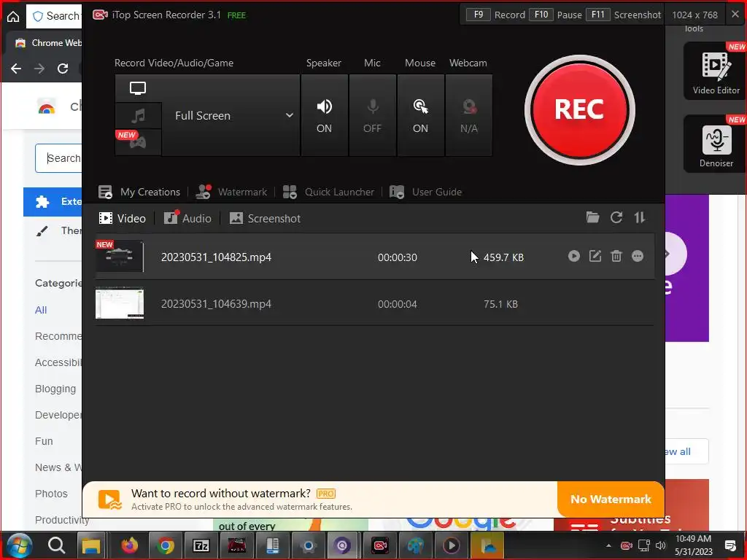Open 7-Zip from the taskbar
Screen dimensions: 747x560
pos(201,545)
